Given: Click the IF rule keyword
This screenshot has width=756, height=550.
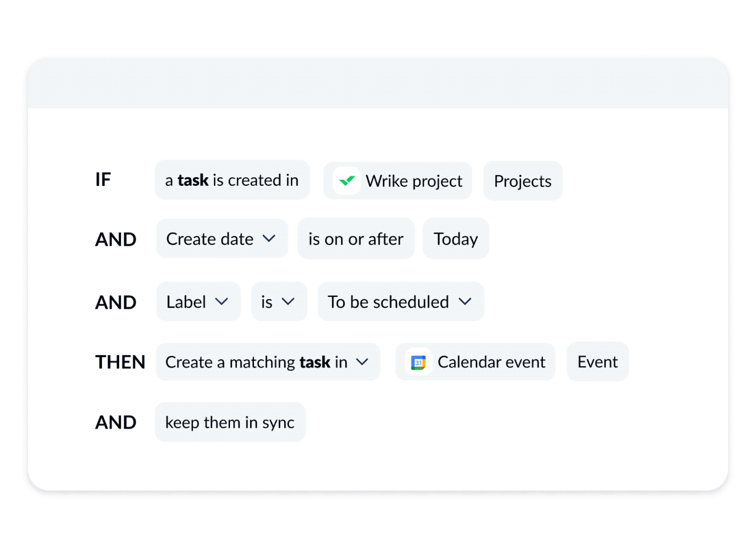Looking at the screenshot, I should coord(103,179).
